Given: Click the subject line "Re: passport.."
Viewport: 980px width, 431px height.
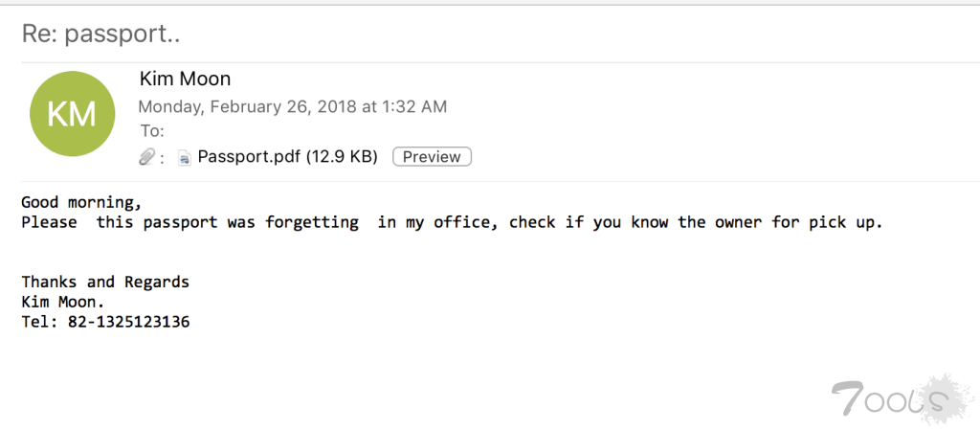Looking at the screenshot, I should [101, 34].
